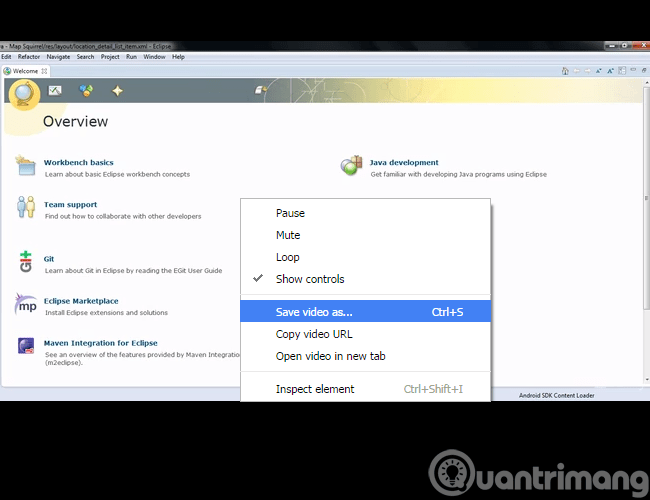Screen dimensions: 650x500
Task: Click the Navigate Forward arrow icon
Action: coord(587,71)
